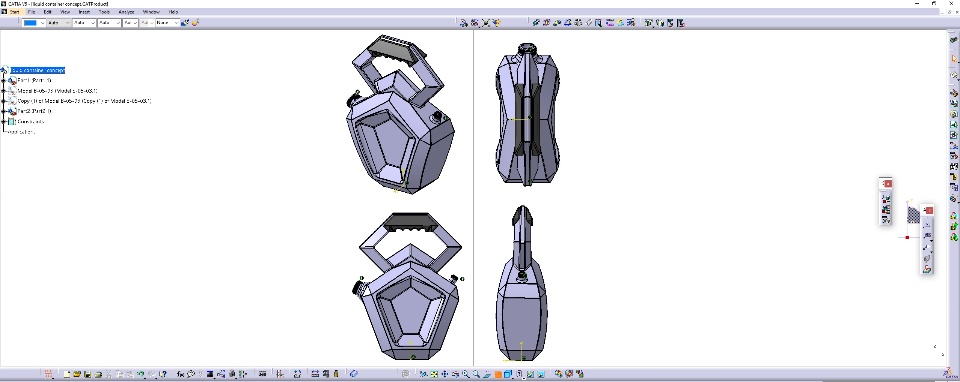The height and width of the screenshot is (382, 960).
Task: Open the linetype dropdown
Action: 110,23
